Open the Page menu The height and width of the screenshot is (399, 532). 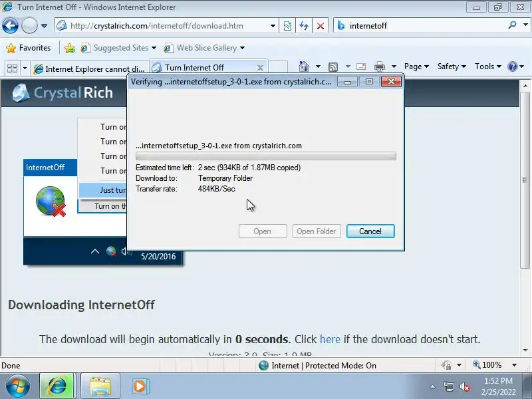(416, 66)
